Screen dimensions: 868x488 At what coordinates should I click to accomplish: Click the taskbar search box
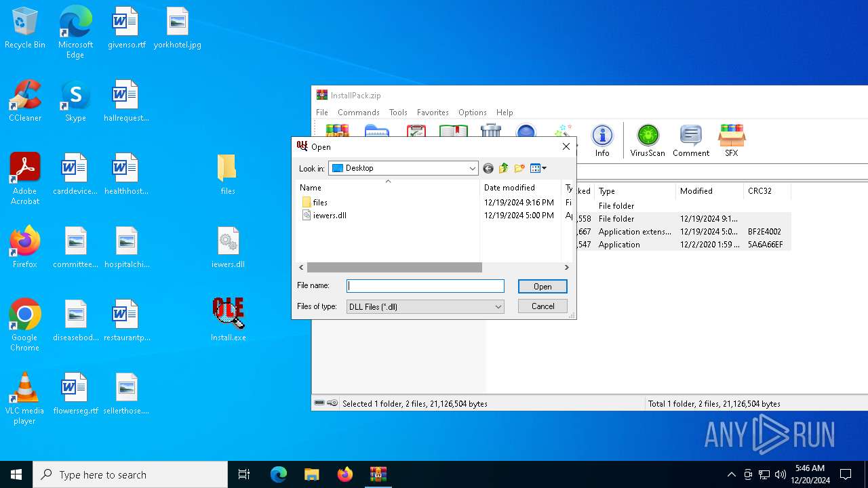coord(130,474)
